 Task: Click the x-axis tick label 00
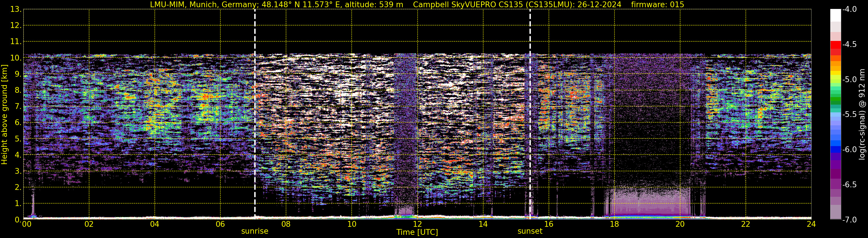26,224
